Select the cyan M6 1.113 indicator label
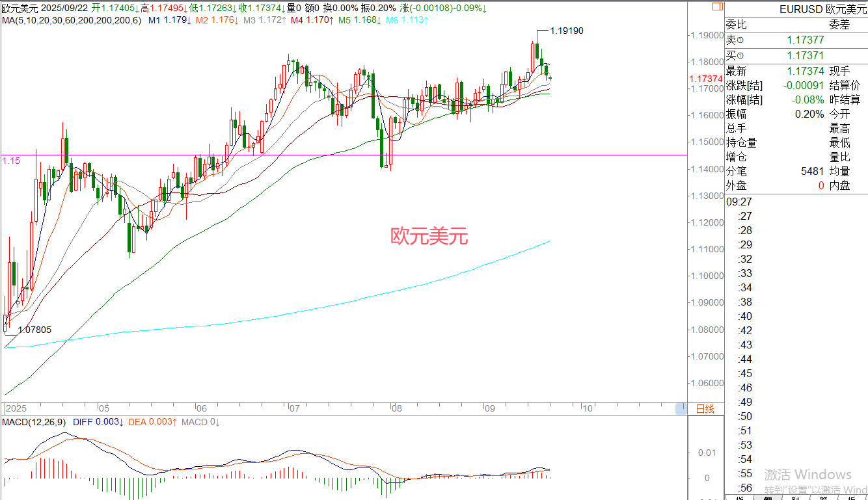Image resolution: width=868 pixels, height=500 pixels. (407, 21)
